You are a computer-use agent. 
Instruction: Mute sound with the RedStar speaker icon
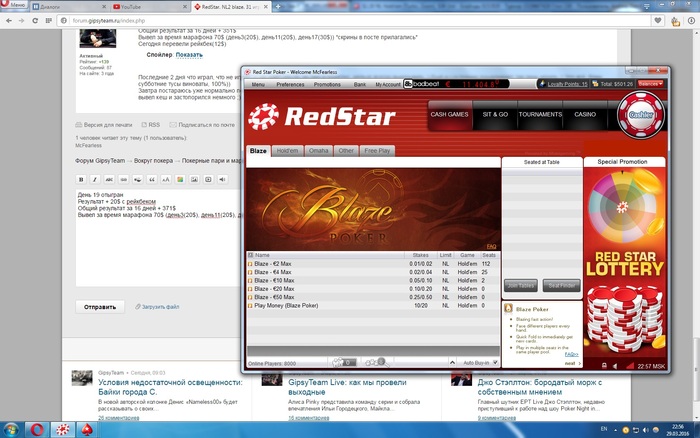616,366
